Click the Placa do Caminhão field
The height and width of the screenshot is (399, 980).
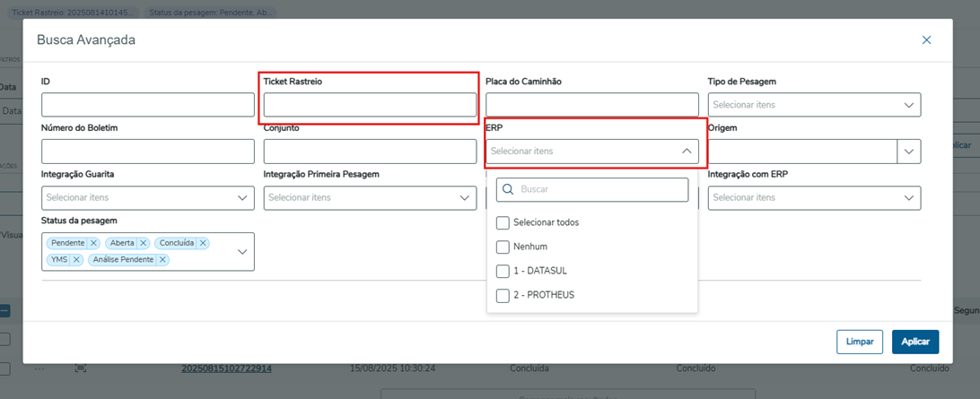[x=591, y=105]
